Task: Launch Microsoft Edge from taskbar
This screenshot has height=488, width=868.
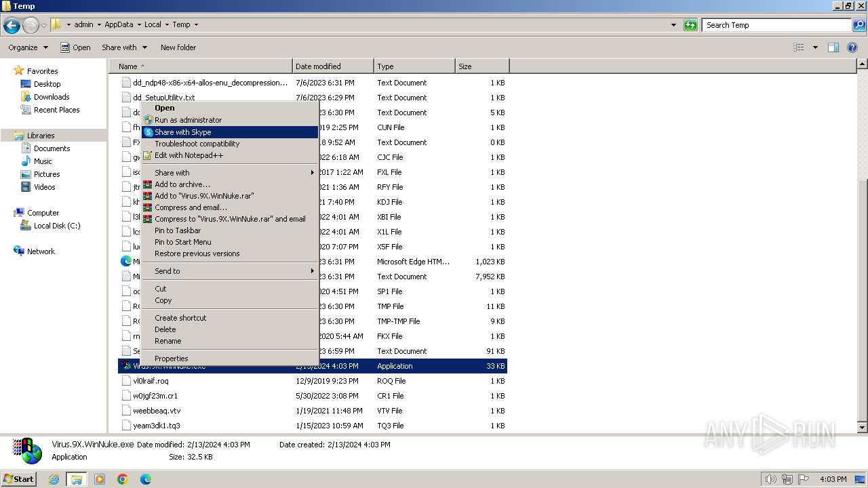Action: (146, 479)
